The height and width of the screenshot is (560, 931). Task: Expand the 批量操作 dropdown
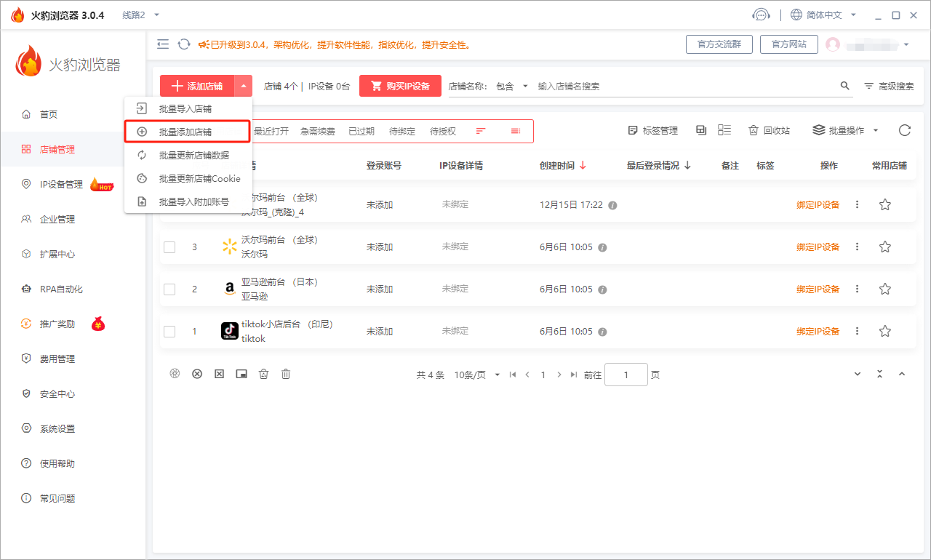coord(844,130)
